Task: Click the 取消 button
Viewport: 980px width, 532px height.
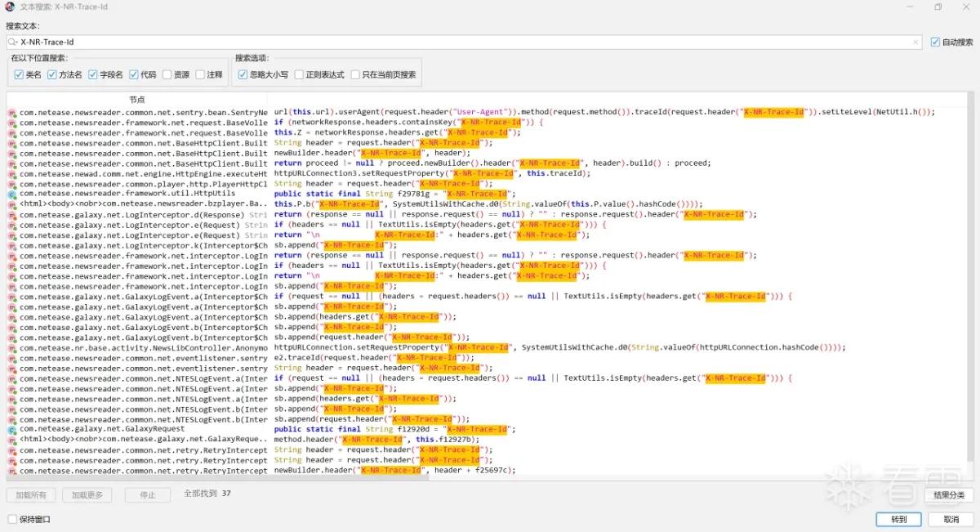Action: [x=951, y=519]
